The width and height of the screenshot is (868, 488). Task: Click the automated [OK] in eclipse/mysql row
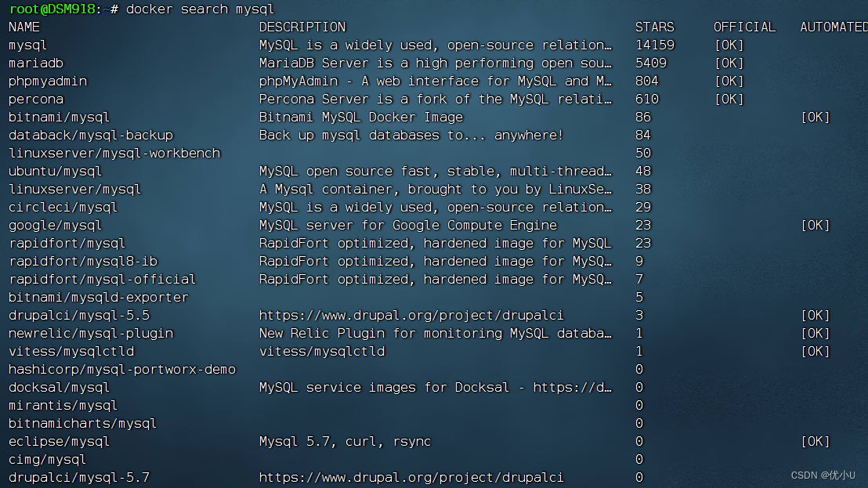[x=816, y=442]
